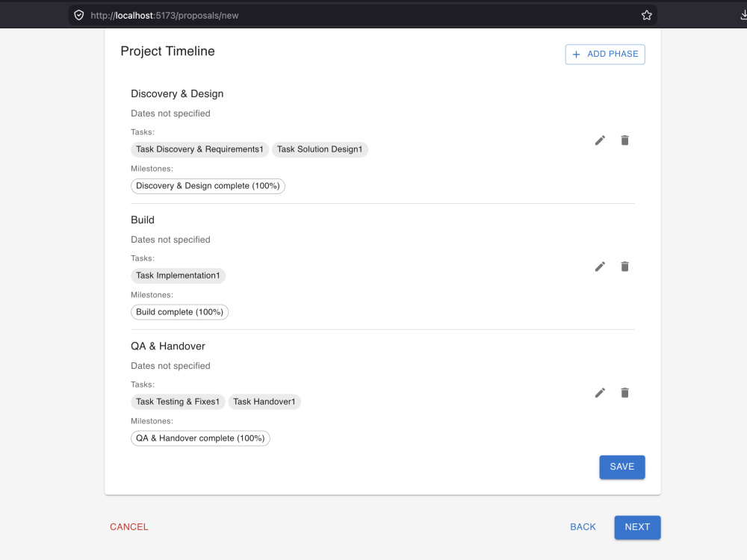Delete the Discovery & Design phase

(x=624, y=140)
